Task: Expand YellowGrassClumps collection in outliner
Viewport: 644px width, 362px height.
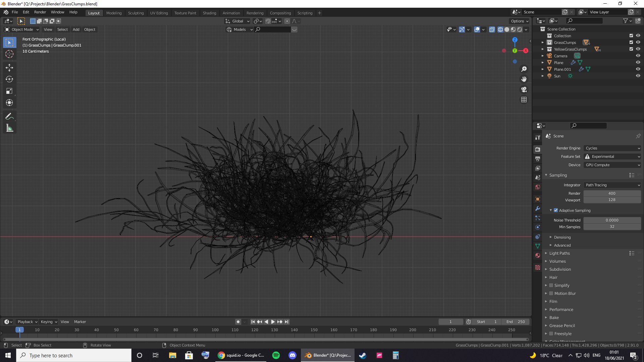Action: pos(543,49)
